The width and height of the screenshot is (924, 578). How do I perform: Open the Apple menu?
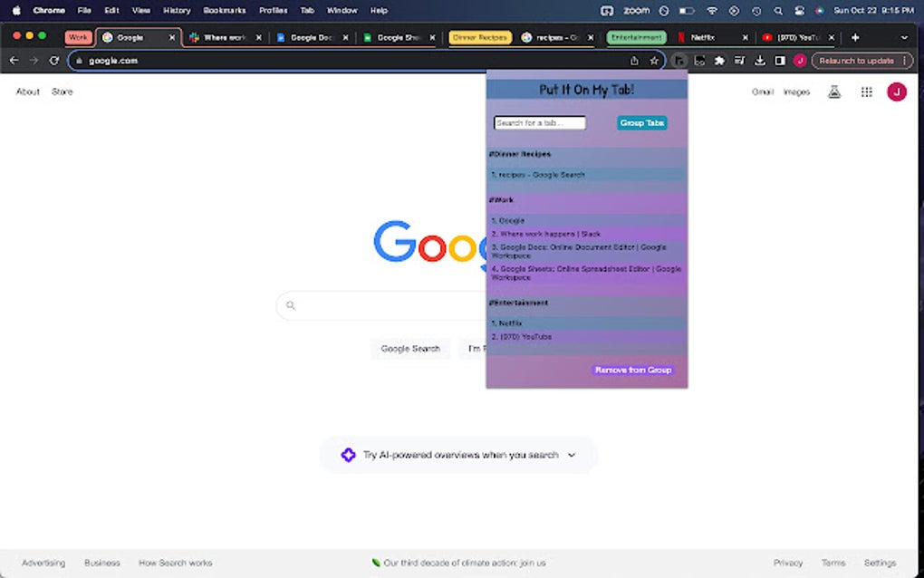pos(16,11)
